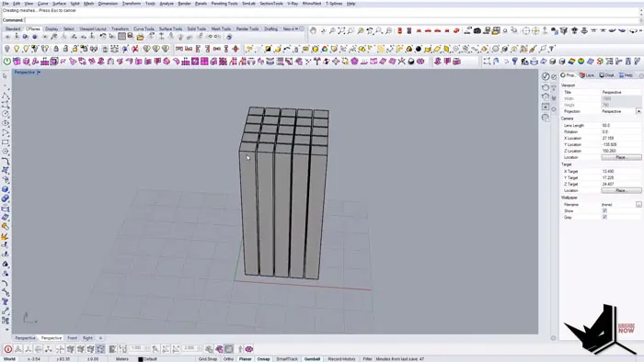This screenshot has height=362, width=644.
Task: Switch to the Right viewport tab
Action: [87, 338]
